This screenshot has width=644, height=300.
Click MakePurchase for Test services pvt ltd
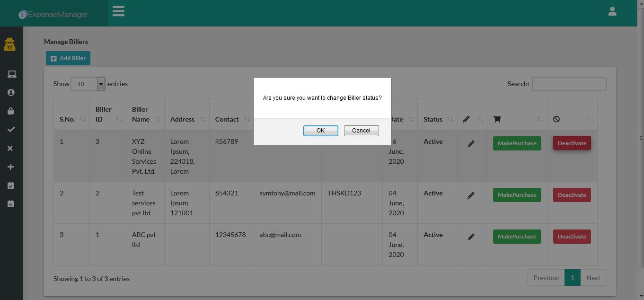tap(517, 194)
